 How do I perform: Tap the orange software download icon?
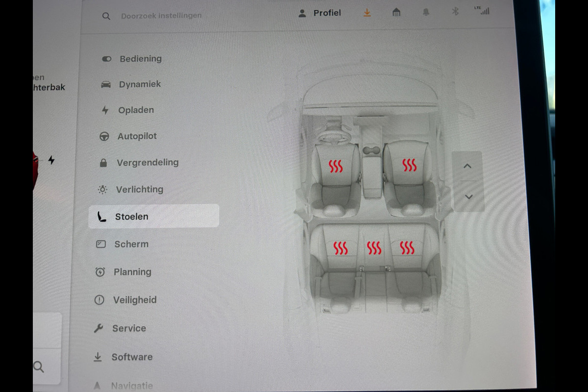coord(367,13)
